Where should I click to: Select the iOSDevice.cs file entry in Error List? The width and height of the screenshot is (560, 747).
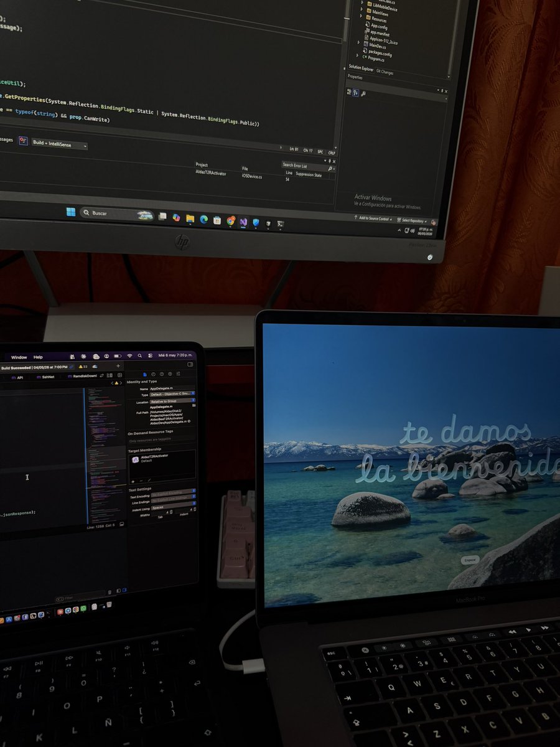pyautogui.click(x=251, y=176)
